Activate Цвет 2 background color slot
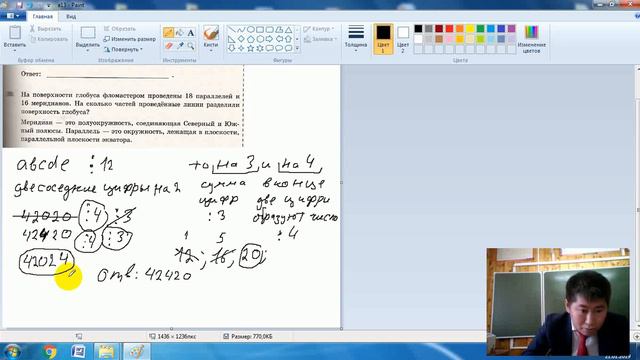Screen dimensions: 640x360 tap(403, 39)
